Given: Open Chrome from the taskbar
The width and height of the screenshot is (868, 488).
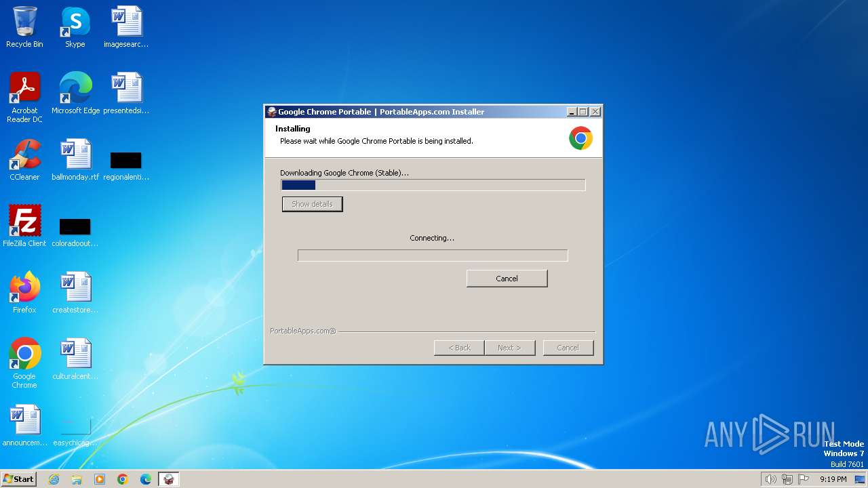Looking at the screenshot, I should (x=123, y=479).
